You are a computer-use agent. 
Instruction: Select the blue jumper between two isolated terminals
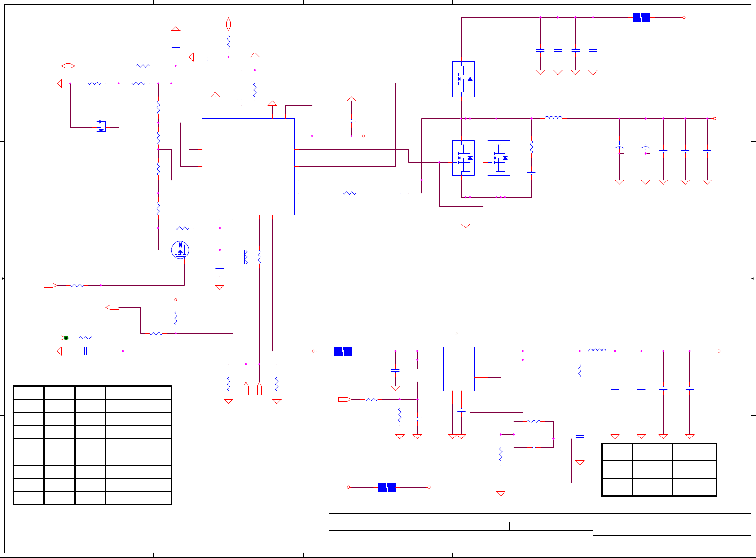pos(387,487)
